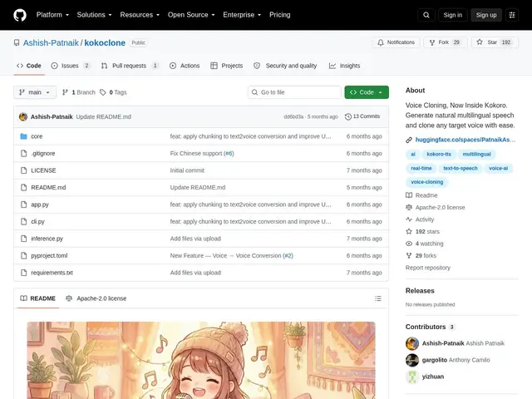Open the Pull requests tab
Viewport: 532px width, 399px height.
[x=130, y=66]
